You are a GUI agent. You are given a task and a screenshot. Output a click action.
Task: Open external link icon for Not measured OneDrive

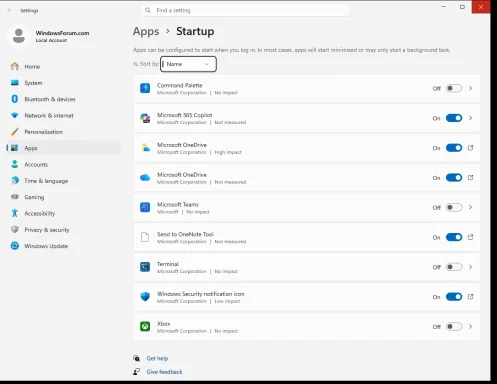coord(470,178)
